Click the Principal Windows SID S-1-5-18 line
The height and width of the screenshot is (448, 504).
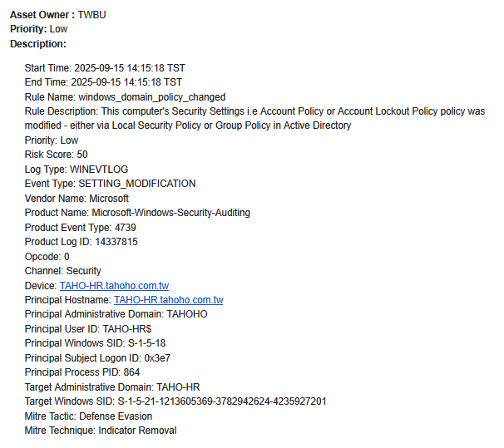95,343
